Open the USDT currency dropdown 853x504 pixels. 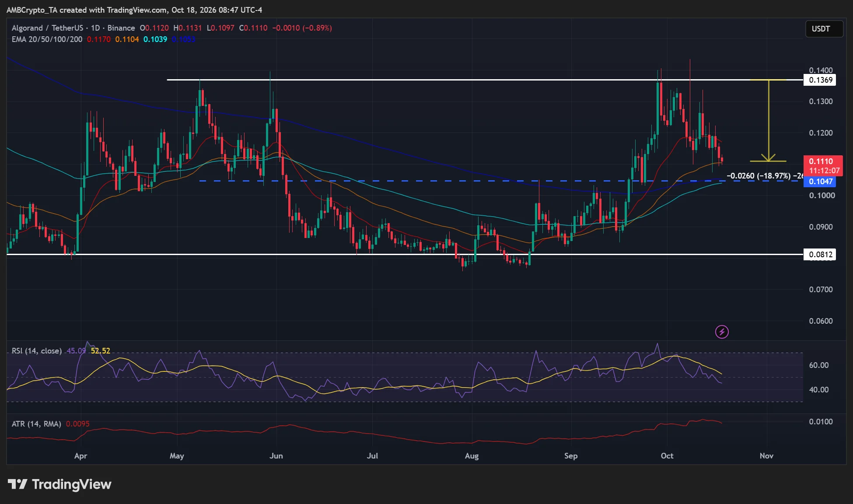coord(824,29)
